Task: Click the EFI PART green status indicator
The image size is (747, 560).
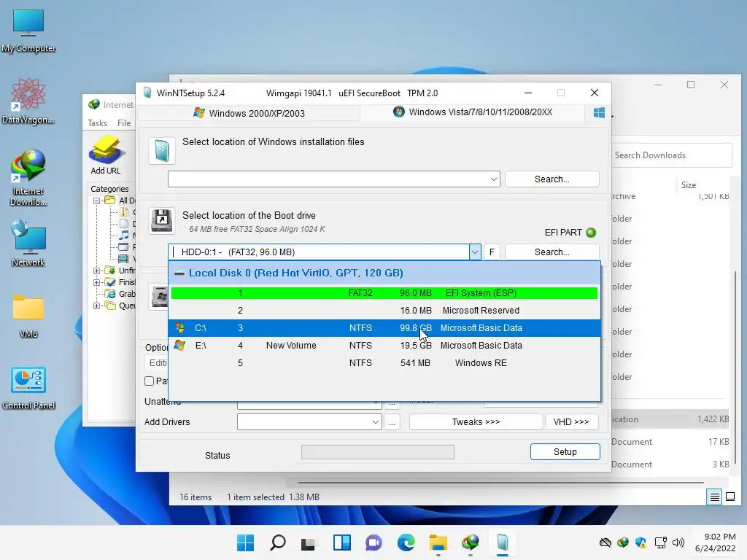Action: pyautogui.click(x=591, y=233)
